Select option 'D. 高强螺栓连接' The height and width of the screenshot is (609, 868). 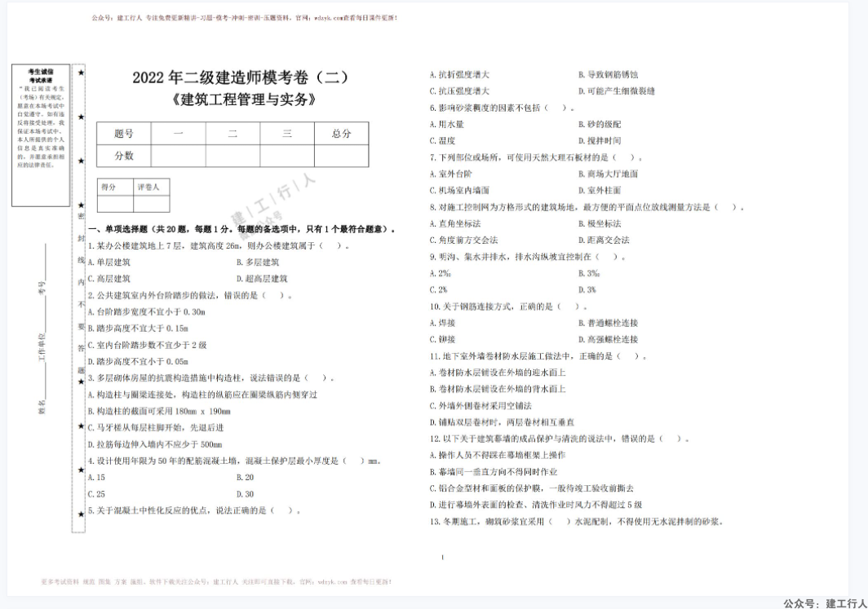609,340
